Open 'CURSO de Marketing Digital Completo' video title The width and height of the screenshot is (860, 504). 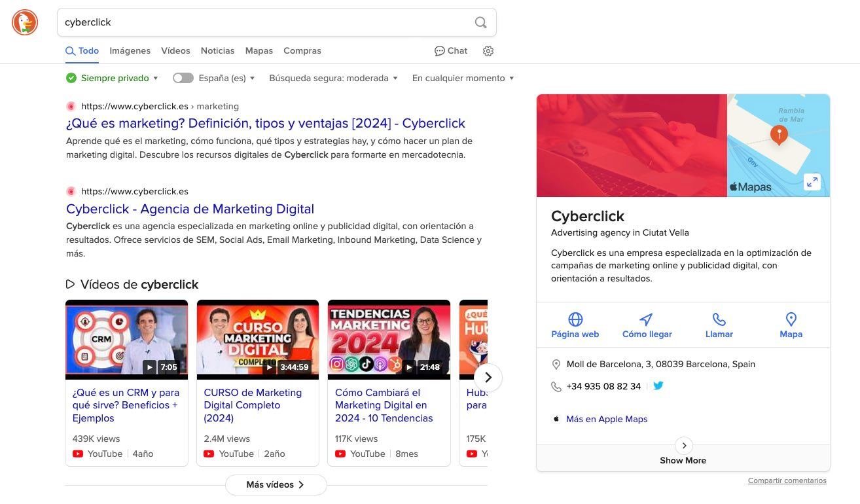253,405
